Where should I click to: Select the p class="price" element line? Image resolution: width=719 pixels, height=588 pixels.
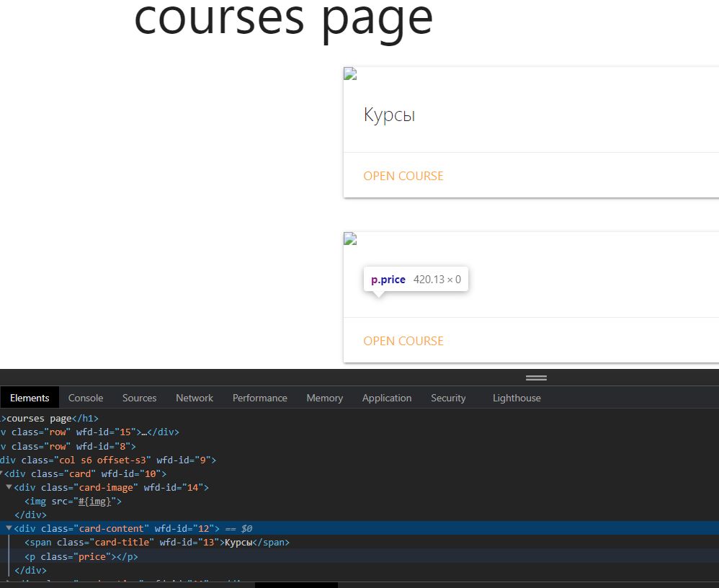[x=81, y=557]
